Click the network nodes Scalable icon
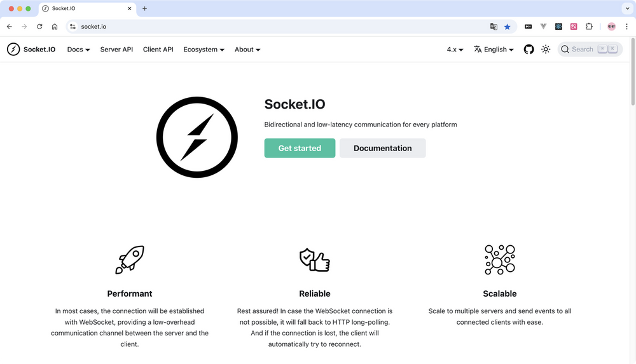 tap(499, 259)
